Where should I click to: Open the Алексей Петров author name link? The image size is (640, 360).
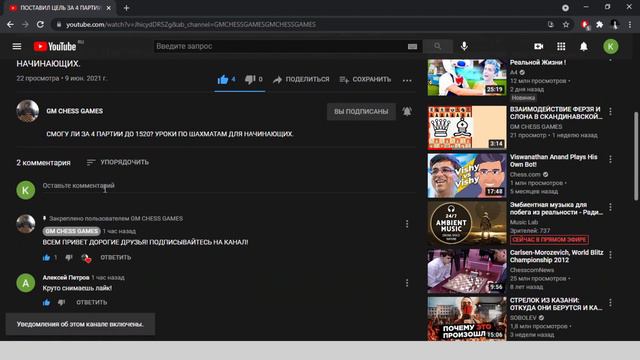point(66,278)
